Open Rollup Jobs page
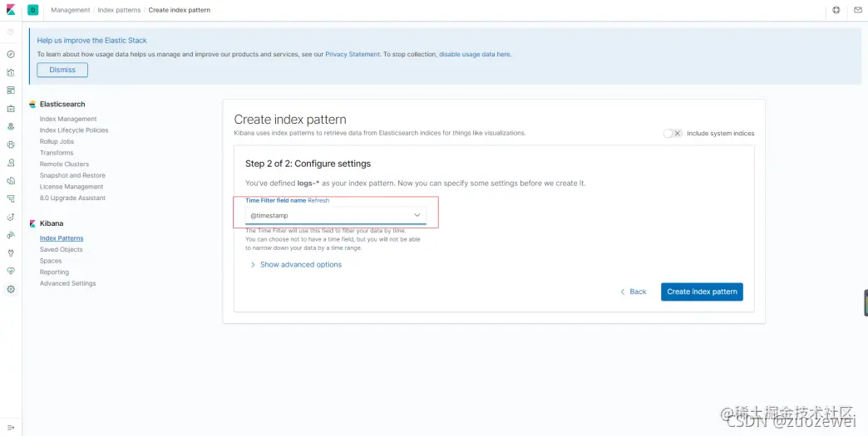868x436 pixels. tap(57, 141)
